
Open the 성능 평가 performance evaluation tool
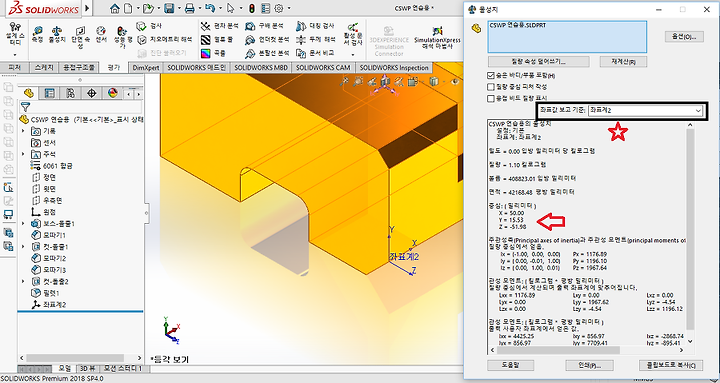pyautogui.click(x=122, y=37)
